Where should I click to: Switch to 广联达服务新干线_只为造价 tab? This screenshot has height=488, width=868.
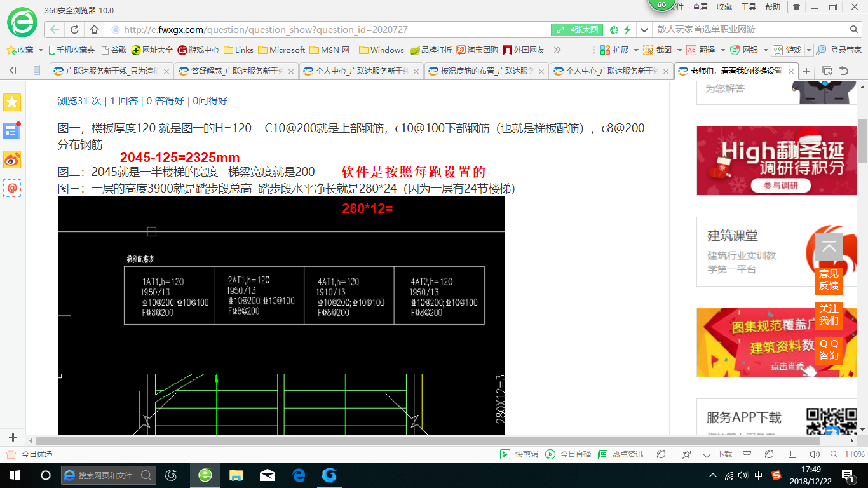(x=111, y=71)
